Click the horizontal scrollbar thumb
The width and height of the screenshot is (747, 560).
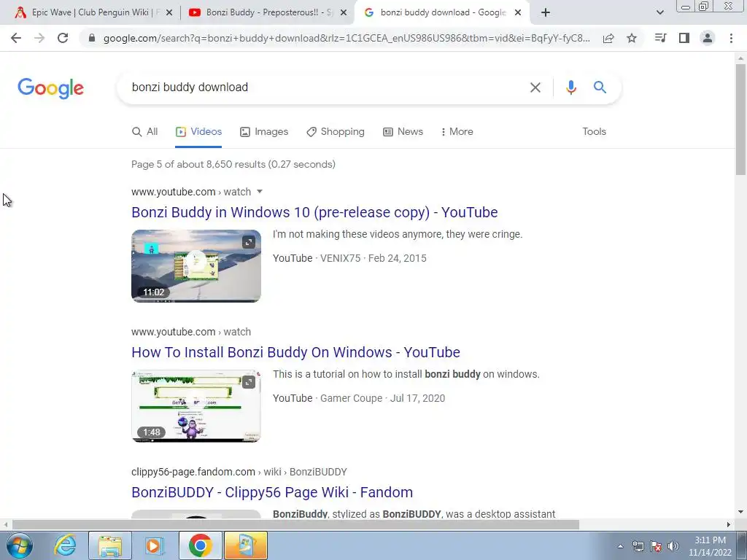coord(295,525)
